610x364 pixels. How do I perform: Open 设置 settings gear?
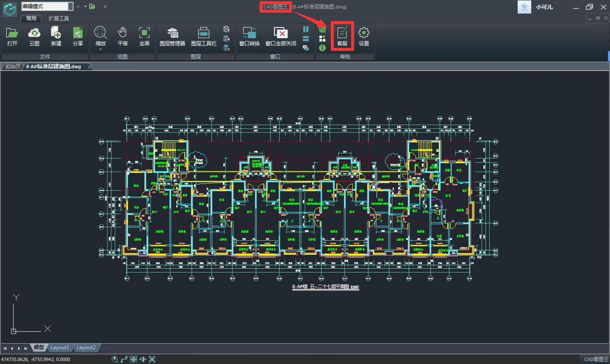pos(364,37)
